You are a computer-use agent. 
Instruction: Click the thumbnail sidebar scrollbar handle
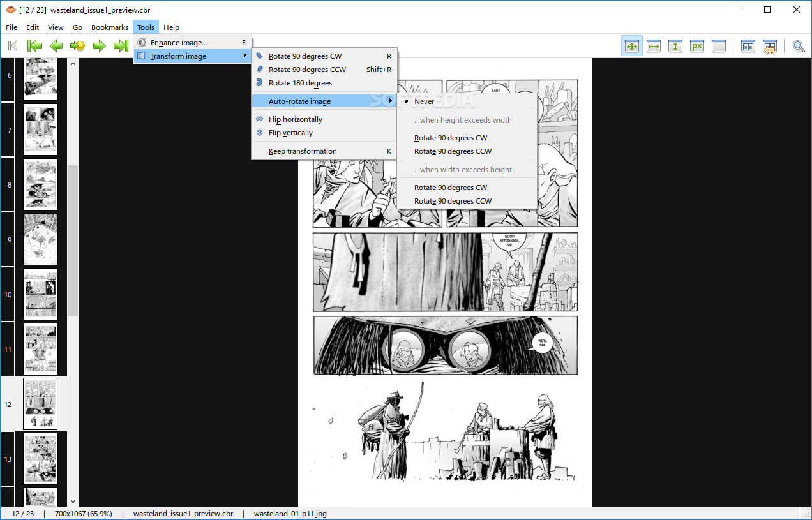tap(73, 241)
